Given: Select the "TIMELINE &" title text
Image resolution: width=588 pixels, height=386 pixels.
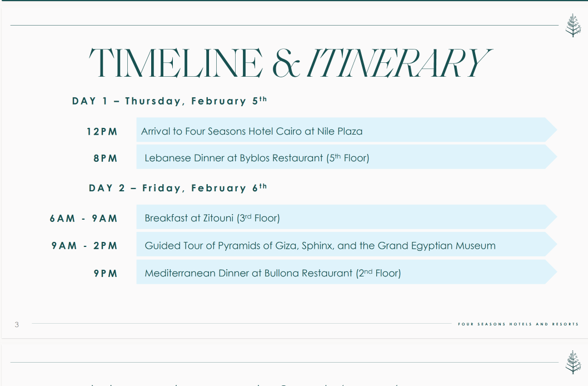Looking at the screenshot, I should (195, 63).
